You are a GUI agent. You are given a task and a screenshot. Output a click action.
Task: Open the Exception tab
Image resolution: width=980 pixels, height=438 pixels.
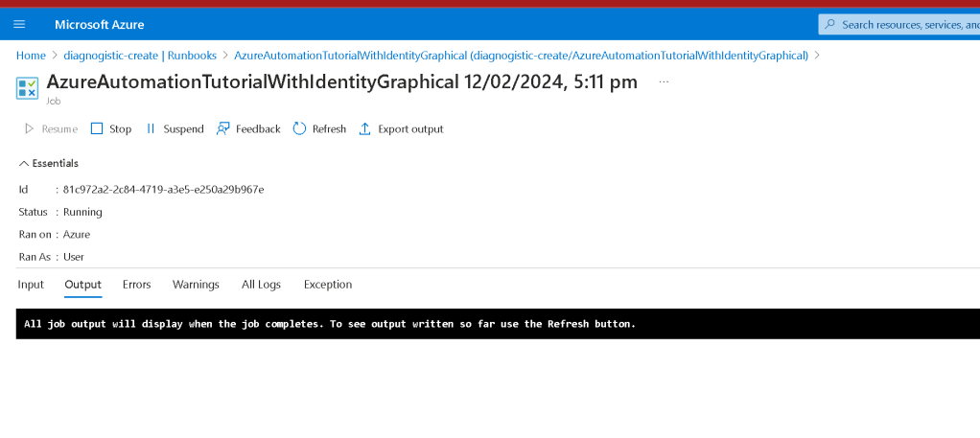[328, 285]
